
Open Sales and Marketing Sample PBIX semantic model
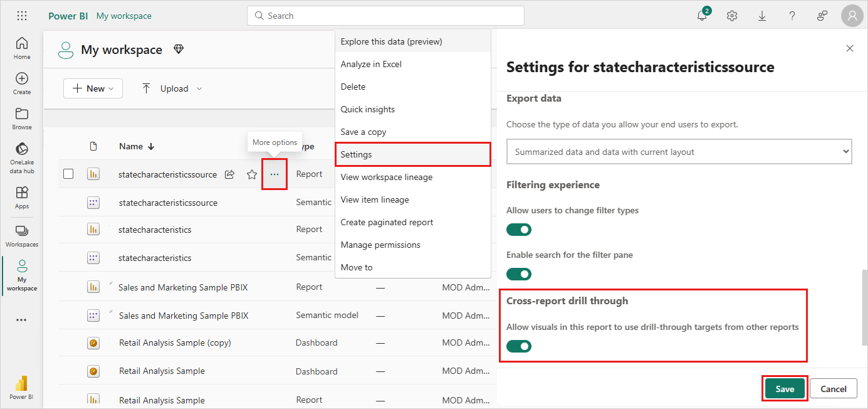click(x=184, y=315)
